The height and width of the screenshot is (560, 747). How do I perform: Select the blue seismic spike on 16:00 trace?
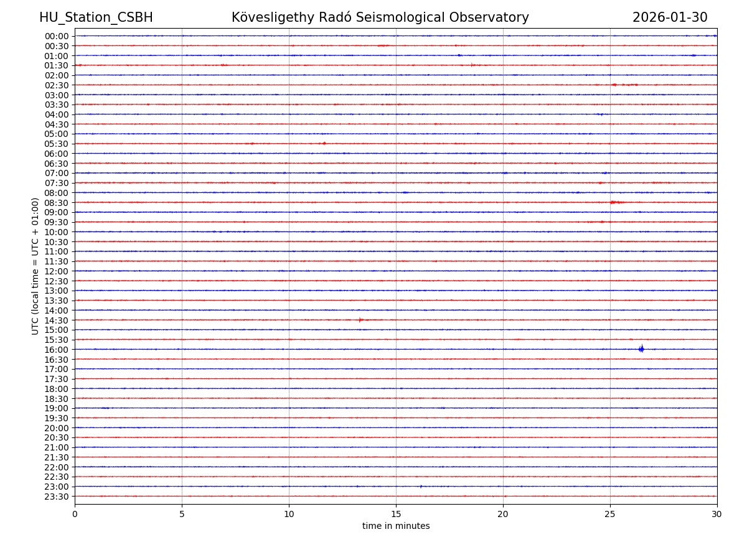click(x=641, y=349)
